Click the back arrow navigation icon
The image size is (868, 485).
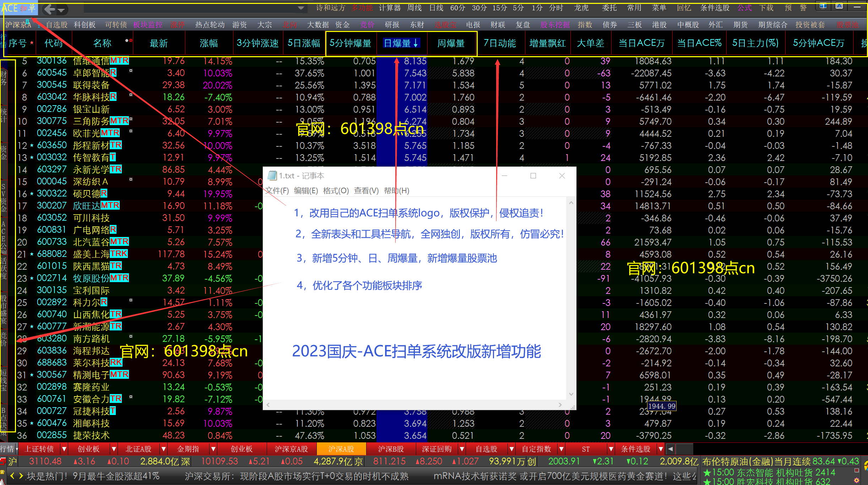point(50,9)
